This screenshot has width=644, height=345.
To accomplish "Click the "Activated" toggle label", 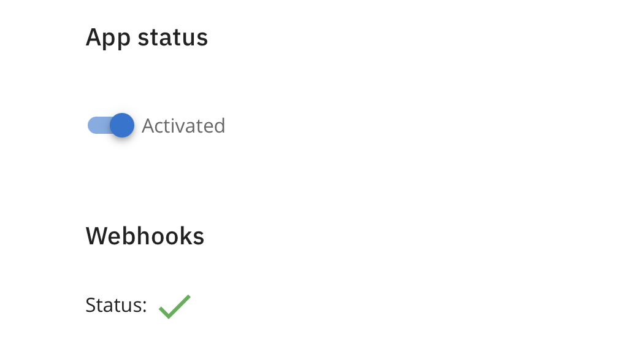I will tap(183, 126).
